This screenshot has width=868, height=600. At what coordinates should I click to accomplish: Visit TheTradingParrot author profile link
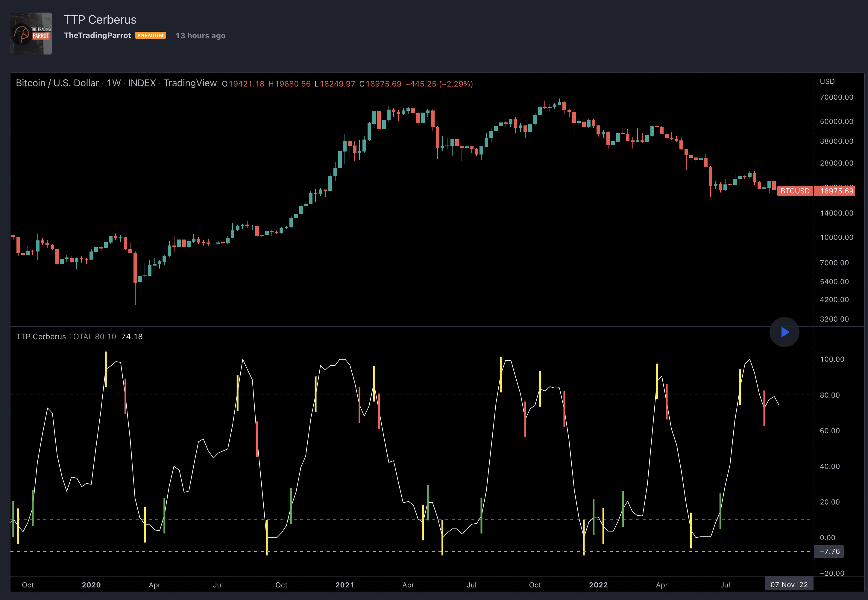97,35
